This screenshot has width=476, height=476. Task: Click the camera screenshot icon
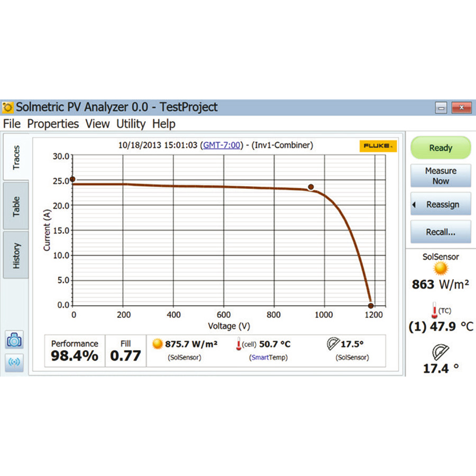click(15, 340)
